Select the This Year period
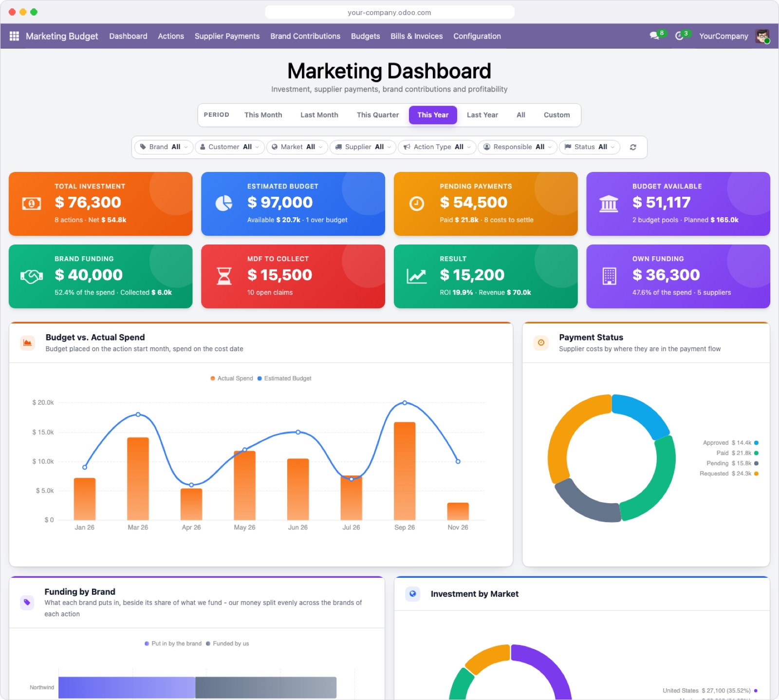The width and height of the screenshot is (779, 700). (x=433, y=115)
